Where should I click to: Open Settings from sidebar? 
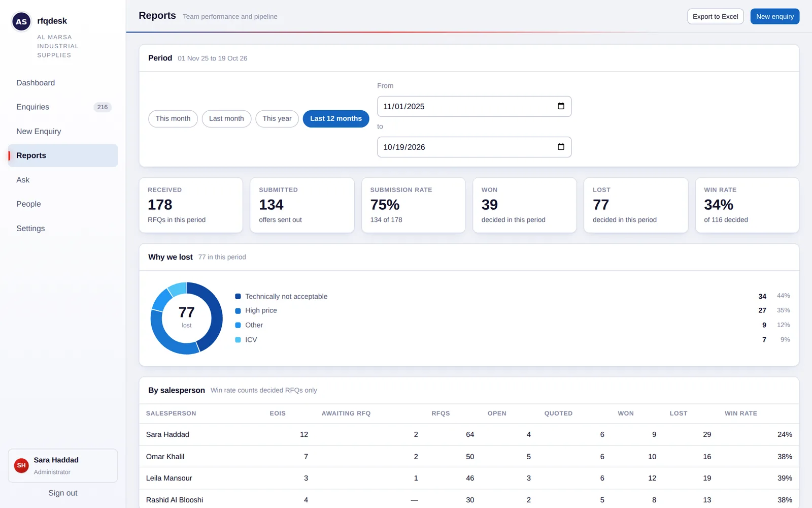click(63, 229)
